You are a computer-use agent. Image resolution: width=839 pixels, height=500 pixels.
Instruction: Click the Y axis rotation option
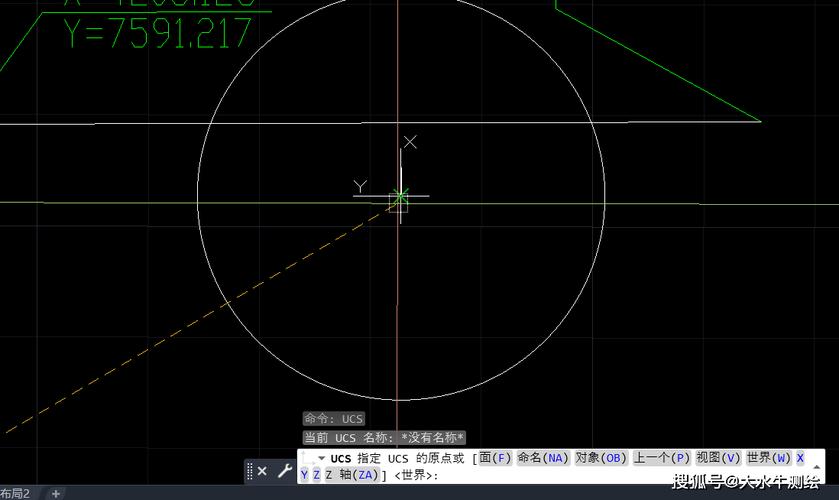304,475
